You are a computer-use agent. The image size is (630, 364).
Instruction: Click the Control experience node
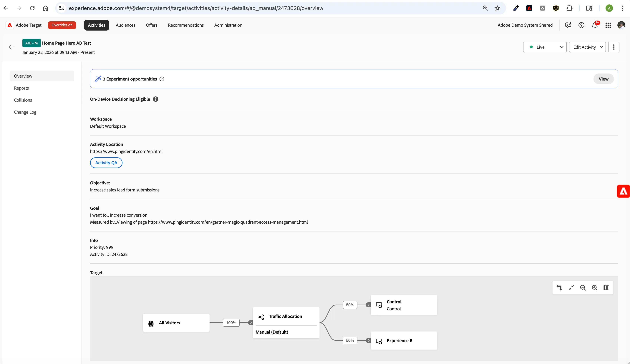[x=404, y=305]
